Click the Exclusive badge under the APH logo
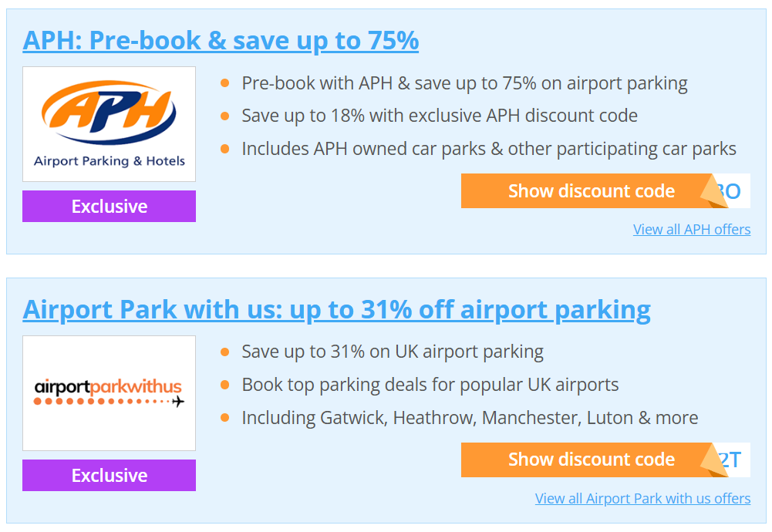 (109, 206)
